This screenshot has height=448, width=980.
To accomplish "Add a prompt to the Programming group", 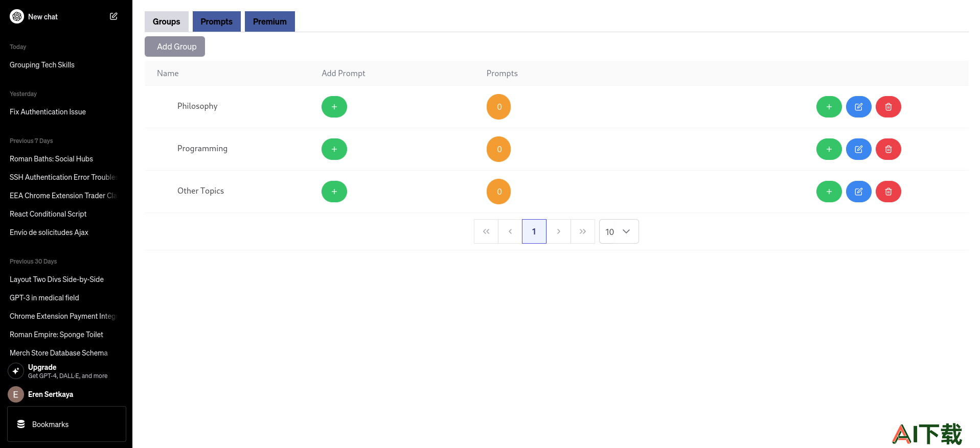I will pos(334,149).
